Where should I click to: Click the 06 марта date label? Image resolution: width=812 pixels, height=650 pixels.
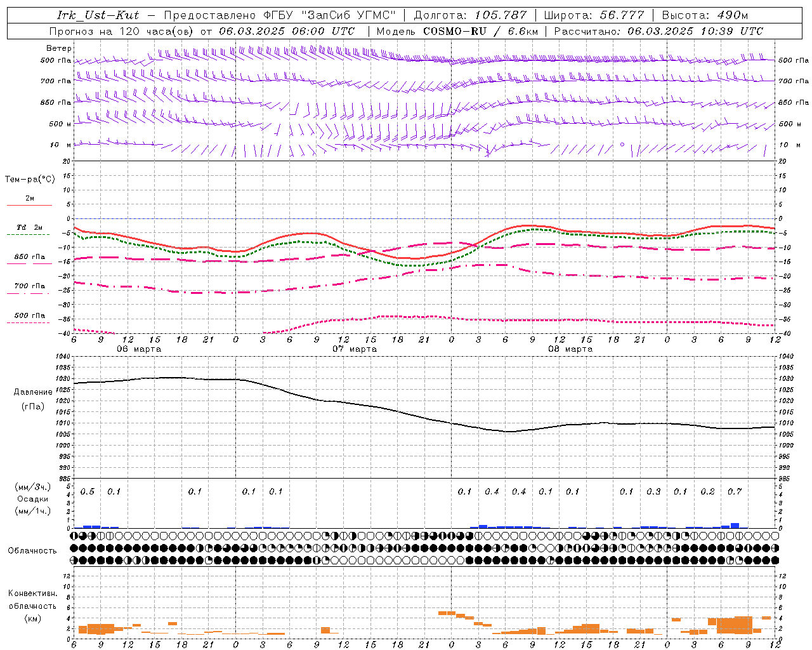coord(139,349)
